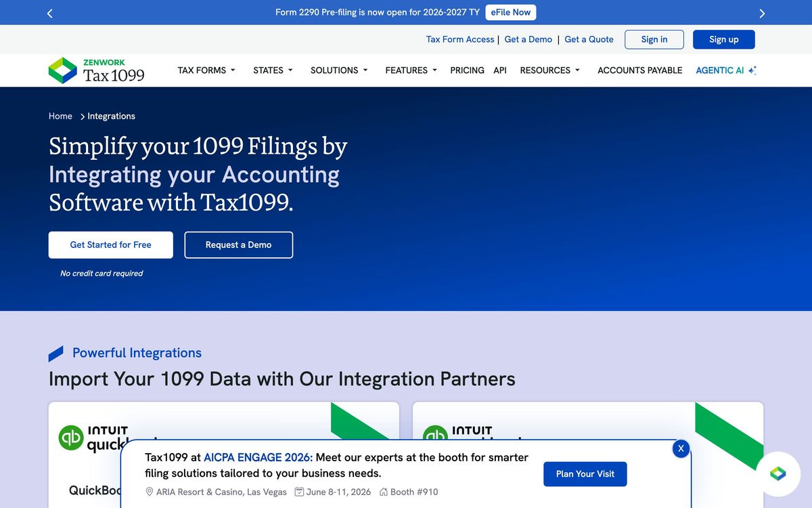Expand the STATES dropdown menu
This screenshot has width=812, height=508.
coord(273,70)
